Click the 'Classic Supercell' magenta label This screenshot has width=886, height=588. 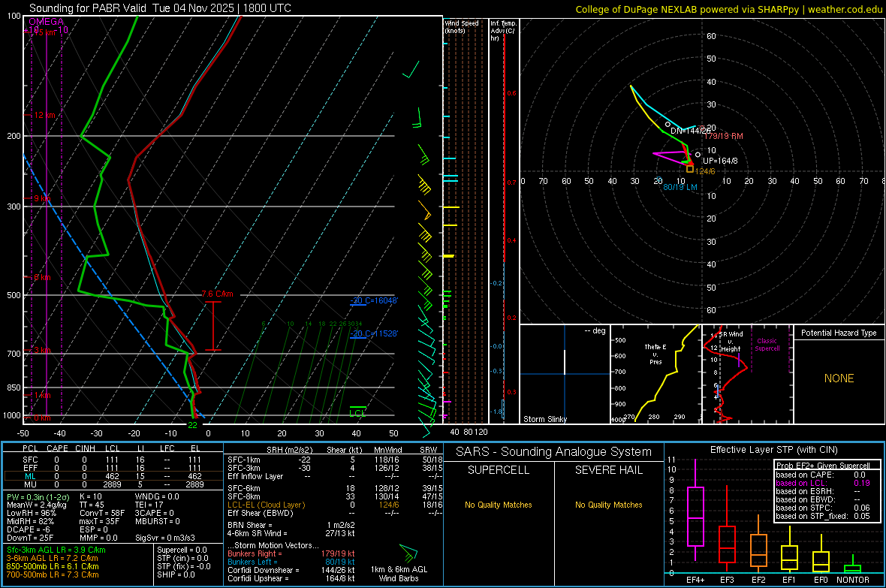(x=767, y=345)
